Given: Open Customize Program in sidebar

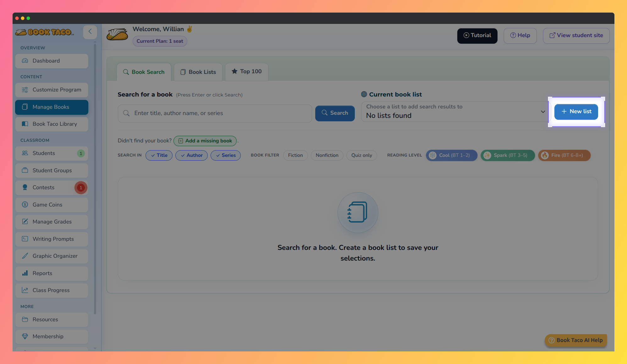Looking at the screenshot, I should pyautogui.click(x=52, y=90).
